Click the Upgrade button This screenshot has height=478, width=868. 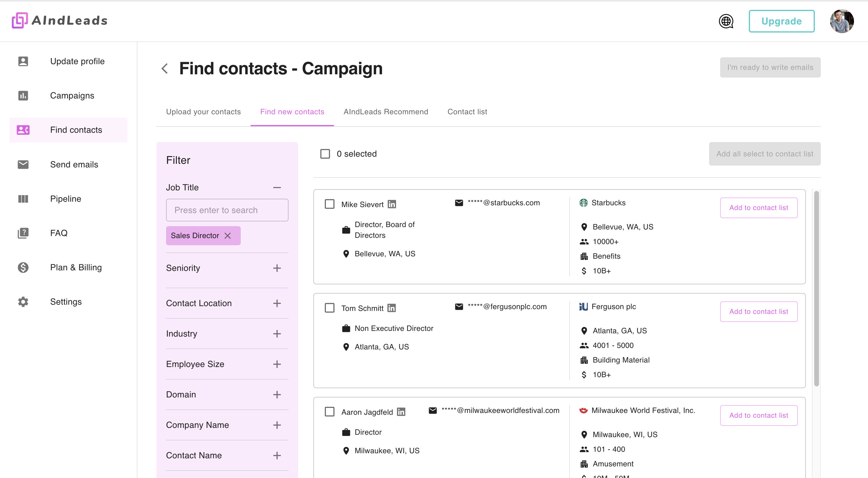[781, 21]
